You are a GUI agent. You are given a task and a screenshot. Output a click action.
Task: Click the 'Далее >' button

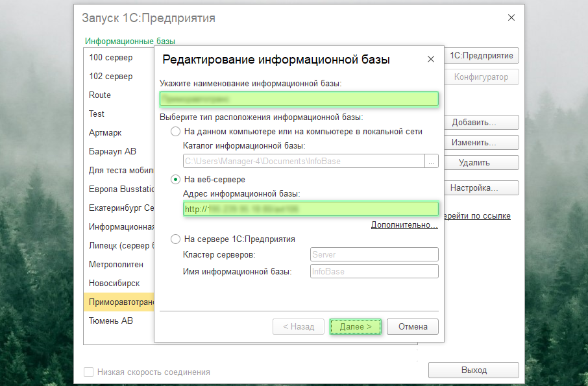coord(355,327)
